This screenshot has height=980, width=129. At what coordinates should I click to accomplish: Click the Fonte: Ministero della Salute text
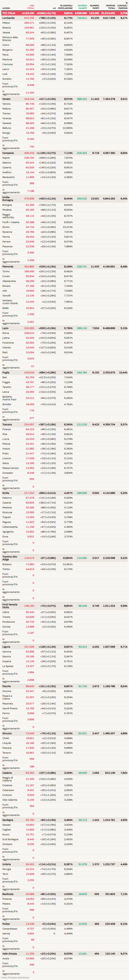click(x=15, y=977)
